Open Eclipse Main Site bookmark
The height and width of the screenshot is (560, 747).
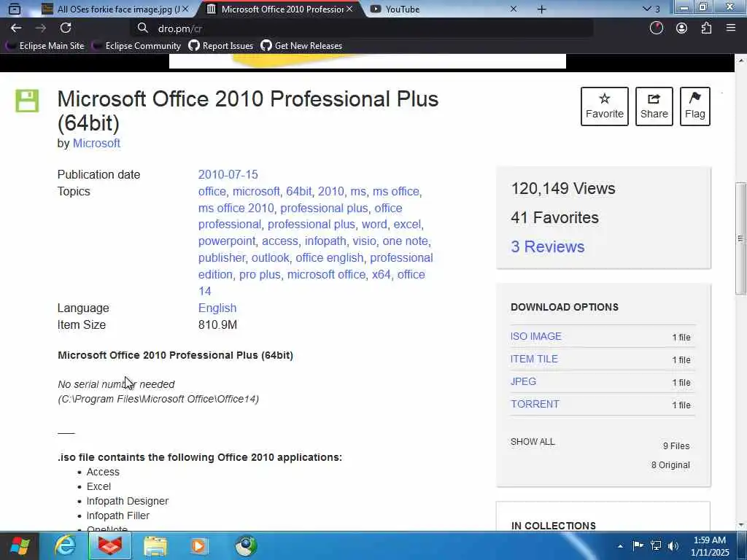[44, 46]
